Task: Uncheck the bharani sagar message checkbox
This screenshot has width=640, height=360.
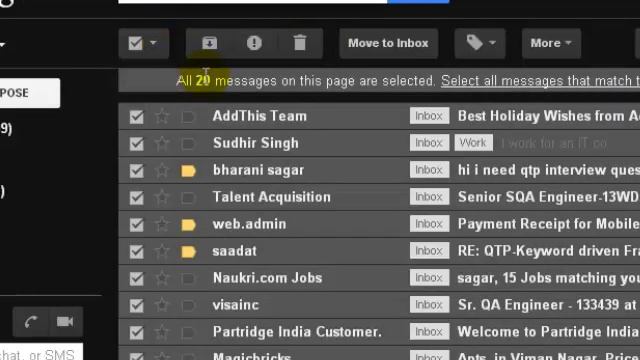Action: (x=137, y=171)
